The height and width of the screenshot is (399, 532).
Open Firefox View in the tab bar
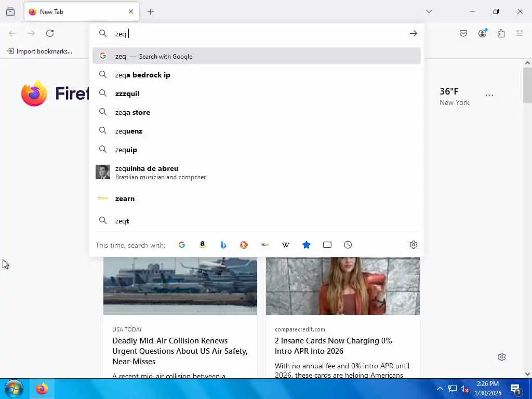pyautogui.click(x=10, y=11)
